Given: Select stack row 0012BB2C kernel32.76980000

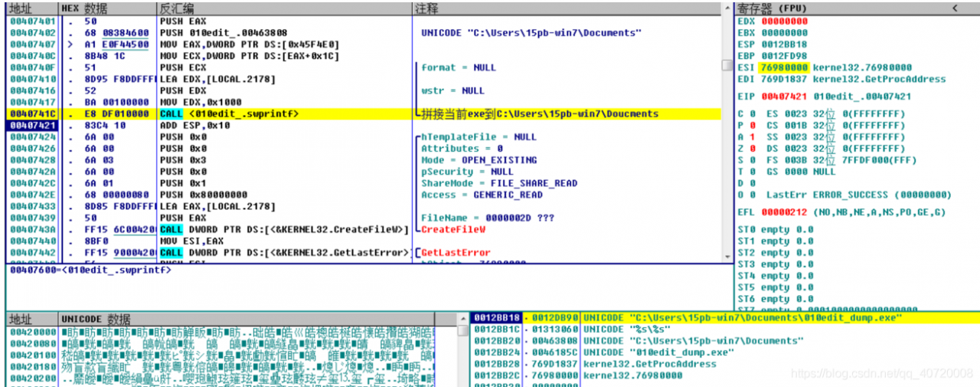Looking at the screenshot, I should tap(725, 376).
